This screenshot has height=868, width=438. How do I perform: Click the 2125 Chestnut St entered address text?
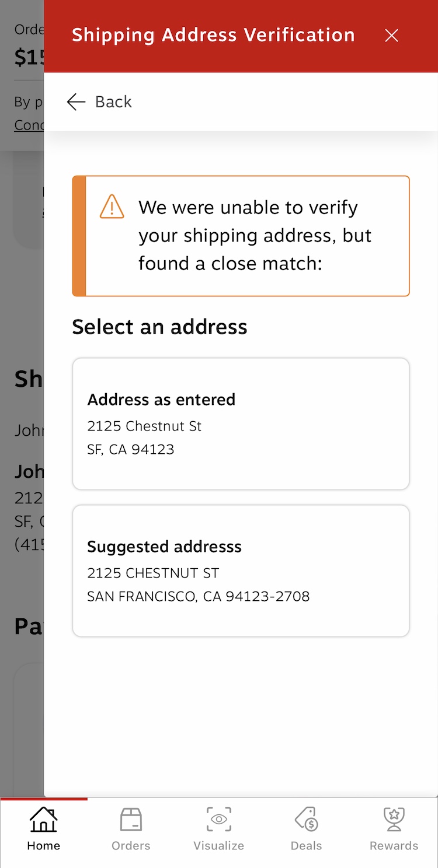coord(144,426)
